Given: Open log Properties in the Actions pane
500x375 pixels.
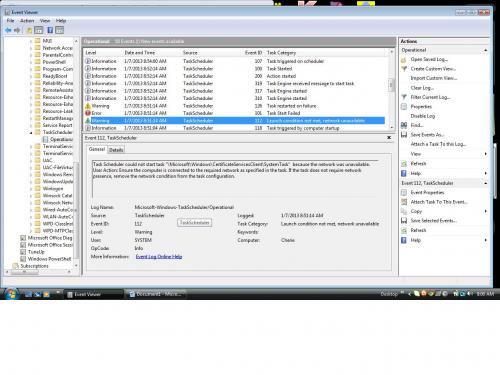Looking at the screenshot, I should [x=421, y=107].
